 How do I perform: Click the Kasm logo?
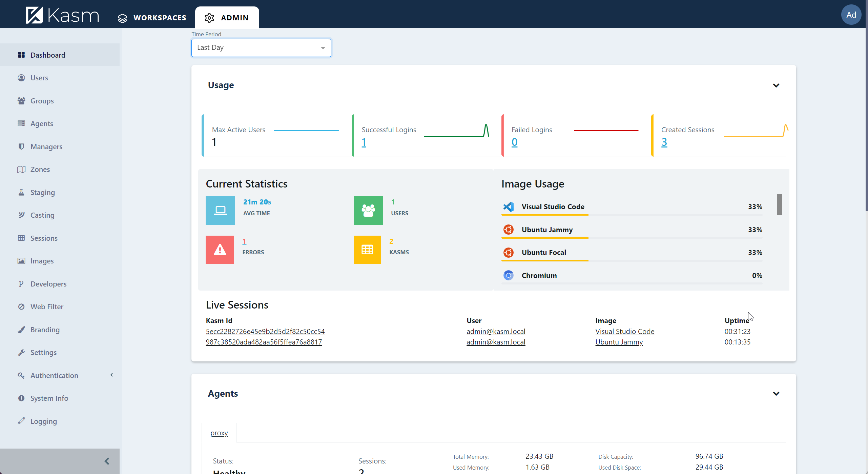[63, 15]
